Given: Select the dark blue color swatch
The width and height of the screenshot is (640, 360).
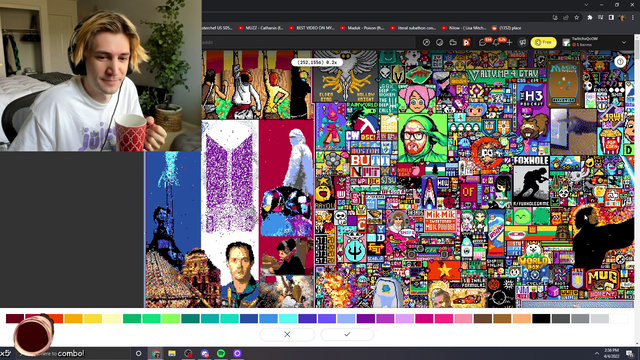Looking at the screenshot, I should tap(249, 318).
